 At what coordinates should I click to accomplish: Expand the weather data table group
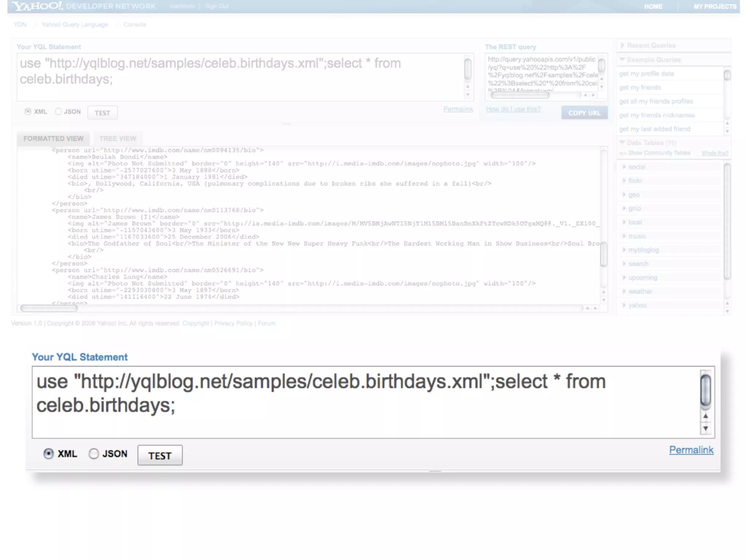tap(637, 291)
